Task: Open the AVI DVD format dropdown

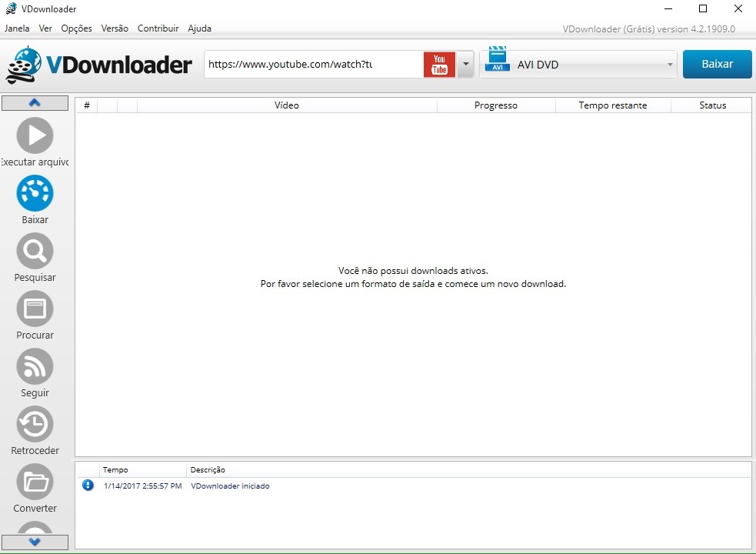Action: 578,64
